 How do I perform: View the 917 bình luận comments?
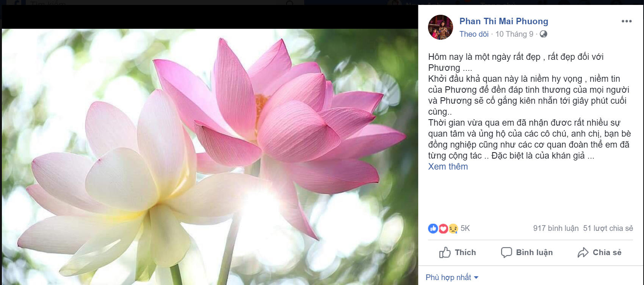[x=556, y=228]
